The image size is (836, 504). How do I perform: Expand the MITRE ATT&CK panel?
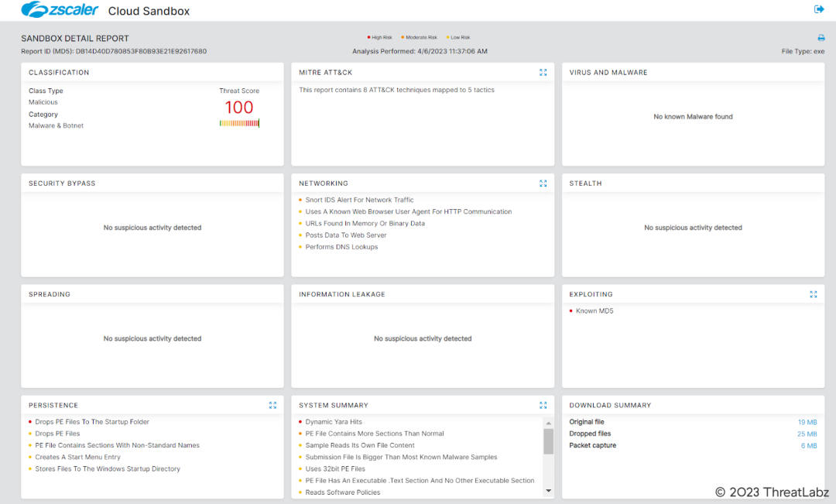pos(543,73)
